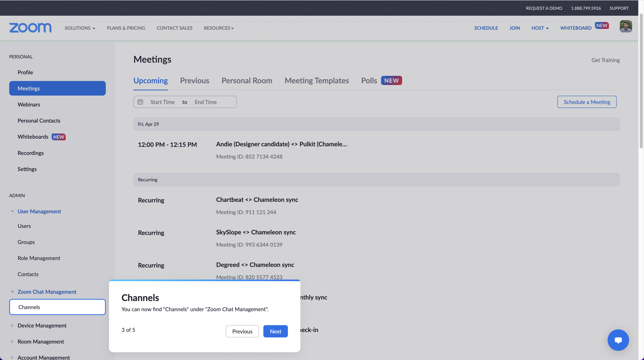Open Contact Sales page
Screen dimensions: 644x360
coord(174,28)
